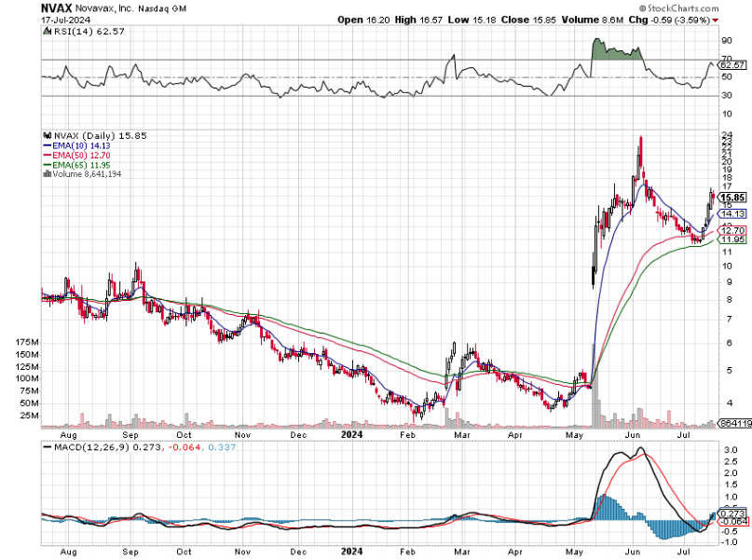
Task: Select the blue EMA(10) legend line swatch
Action: (x=47, y=145)
